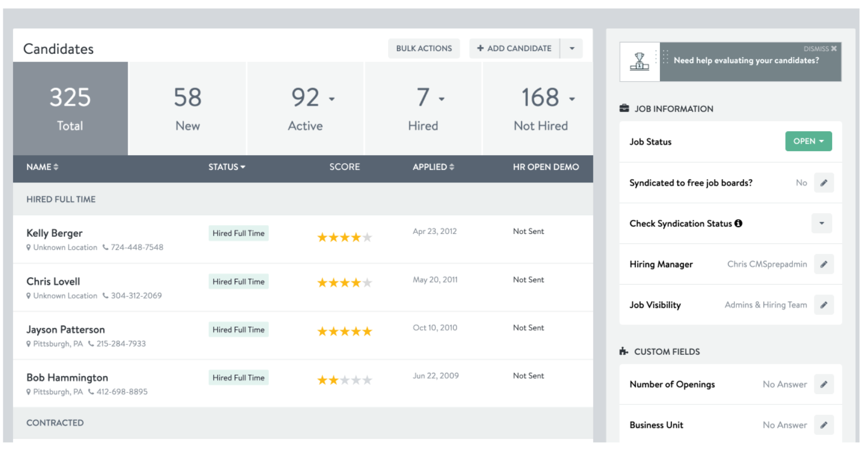868x449 pixels.
Task: Click the Custom Fields puzzle icon
Action: click(x=624, y=352)
